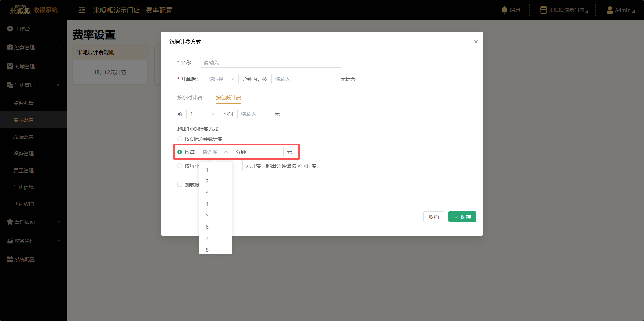Click the 米呱呱演示门店 store icon

(543, 10)
